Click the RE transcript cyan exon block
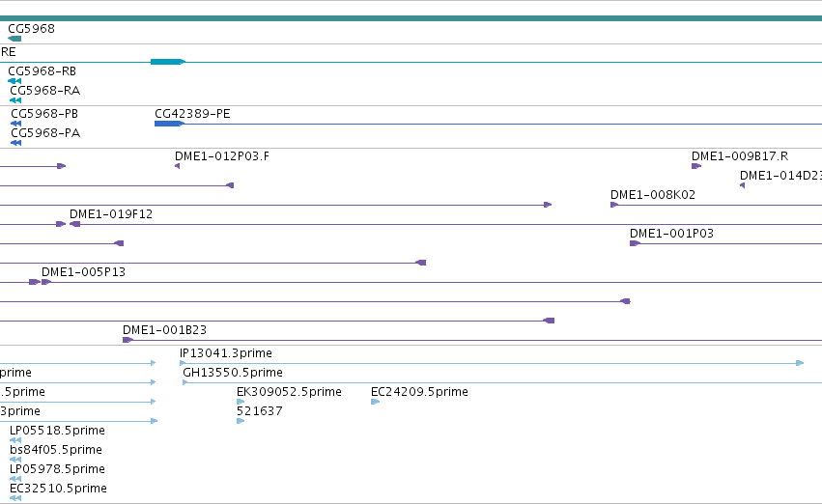Viewport: 822px width, 504px height. click(168, 62)
